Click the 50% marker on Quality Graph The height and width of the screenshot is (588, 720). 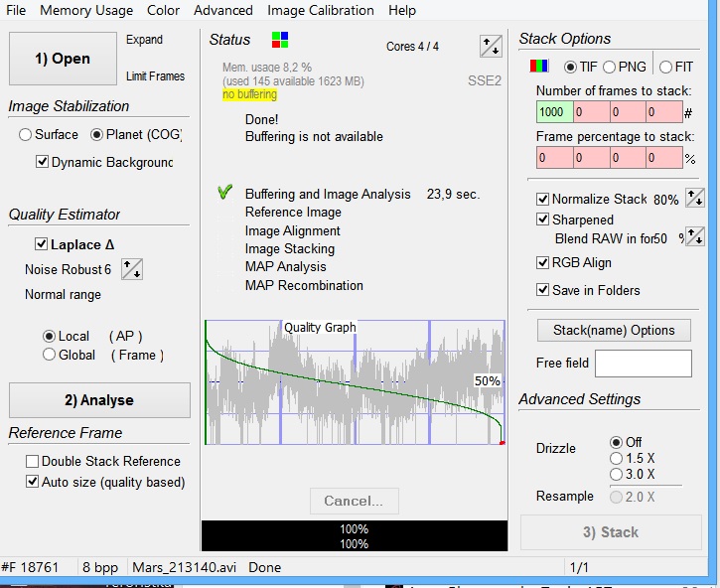point(487,381)
